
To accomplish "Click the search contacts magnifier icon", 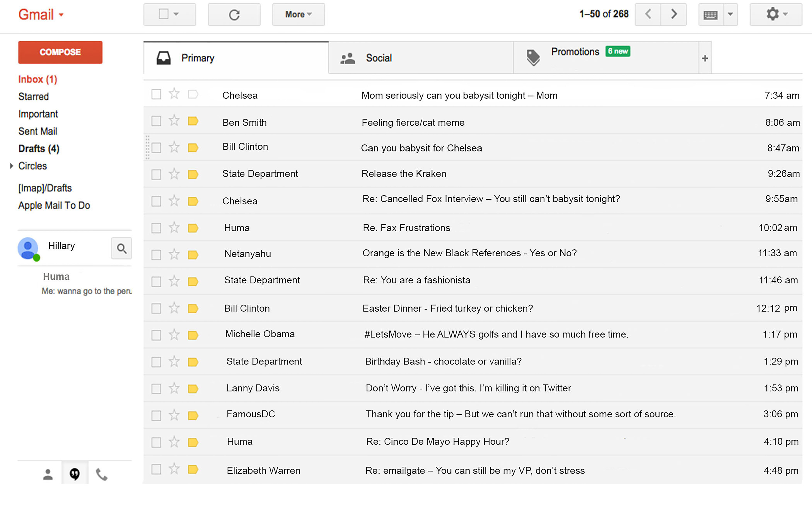I will pos(121,248).
